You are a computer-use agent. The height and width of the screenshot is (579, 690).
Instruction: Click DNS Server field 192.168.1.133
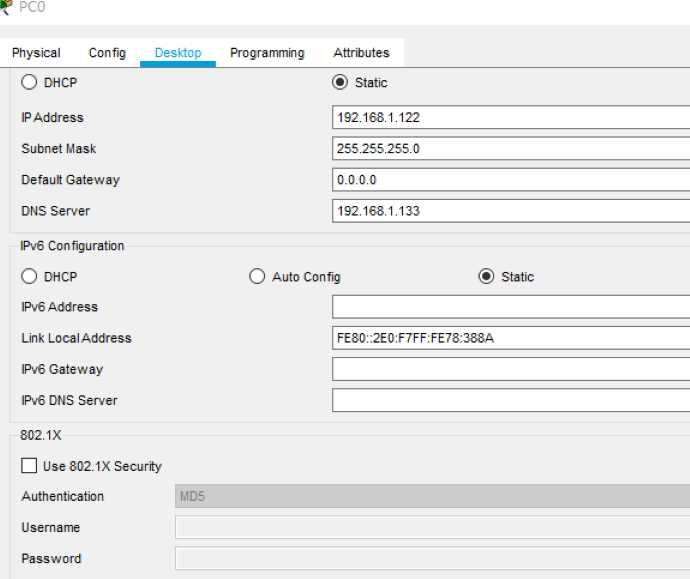coord(511,211)
